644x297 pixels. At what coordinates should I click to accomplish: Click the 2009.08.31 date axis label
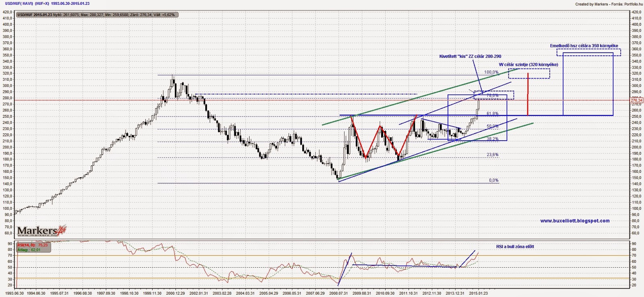pyautogui.click(x=361, y=294)
